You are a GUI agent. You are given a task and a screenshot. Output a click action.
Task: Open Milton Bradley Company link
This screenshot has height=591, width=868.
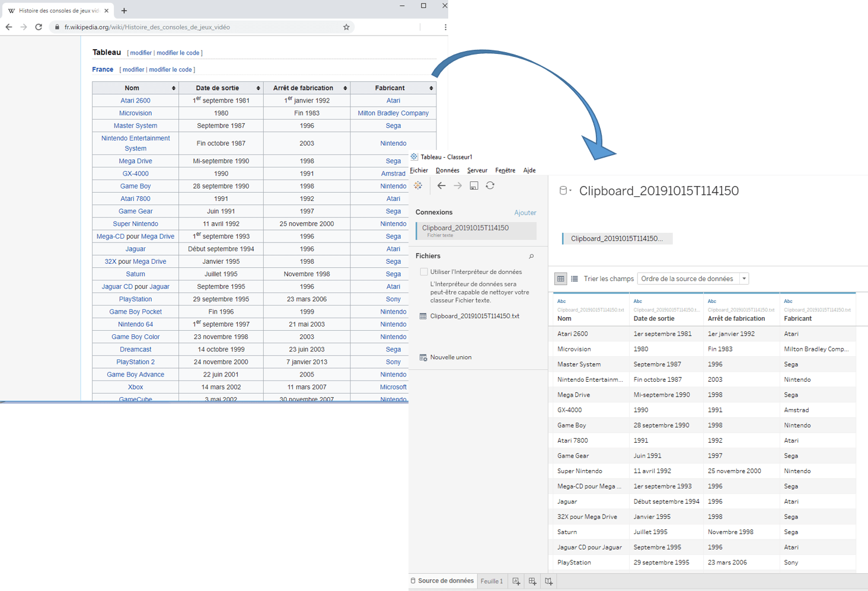393,113
